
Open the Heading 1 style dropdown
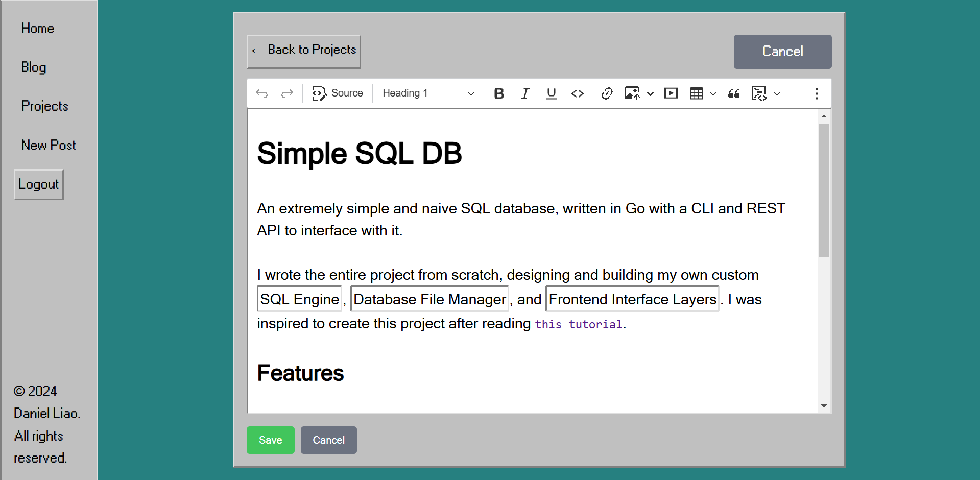coord(428,93)
